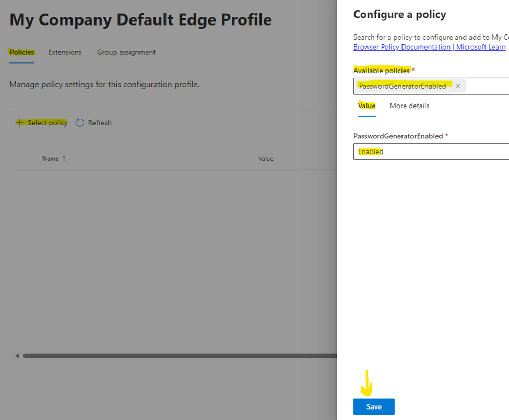Save the configured policy
This screenshot has width=509, height=420.
click(374, 406)
